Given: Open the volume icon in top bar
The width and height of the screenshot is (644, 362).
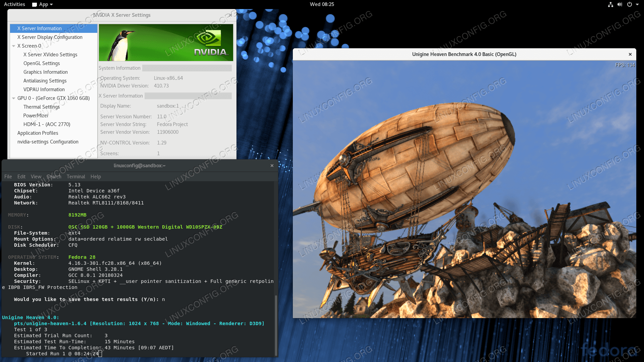Looking at the screenshot, I should click(620, 4).
